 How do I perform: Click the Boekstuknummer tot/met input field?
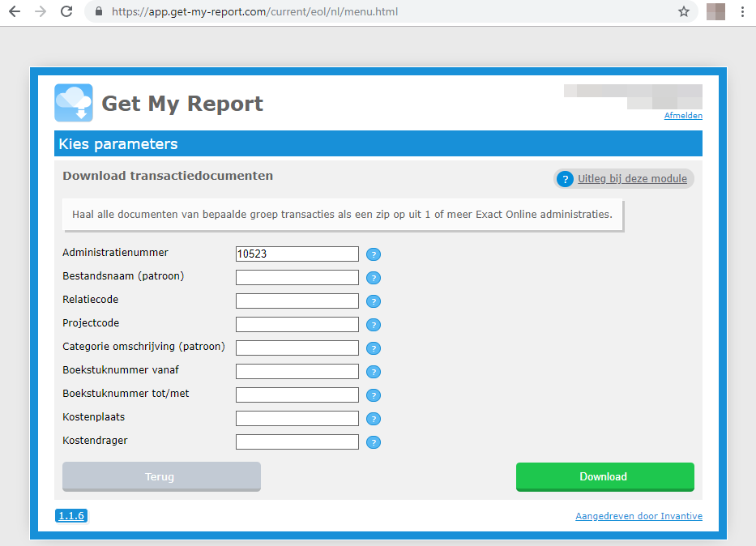tap(297, 395)
